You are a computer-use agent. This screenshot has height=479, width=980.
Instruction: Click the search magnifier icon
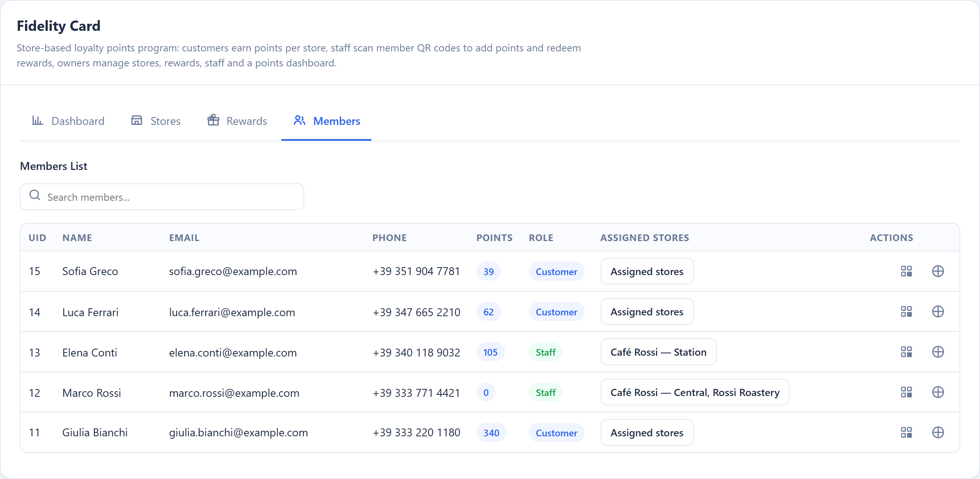[x=35, y=195]
